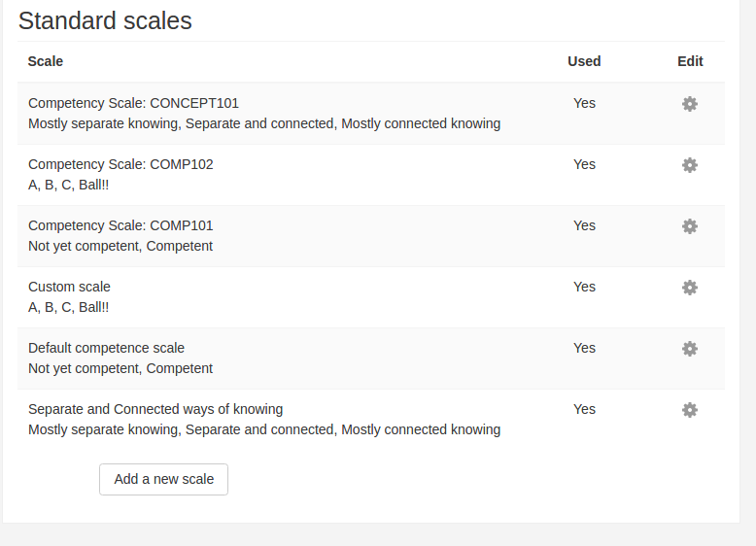
Task: Click the Edit column header
Action: (x=690, y=61)
